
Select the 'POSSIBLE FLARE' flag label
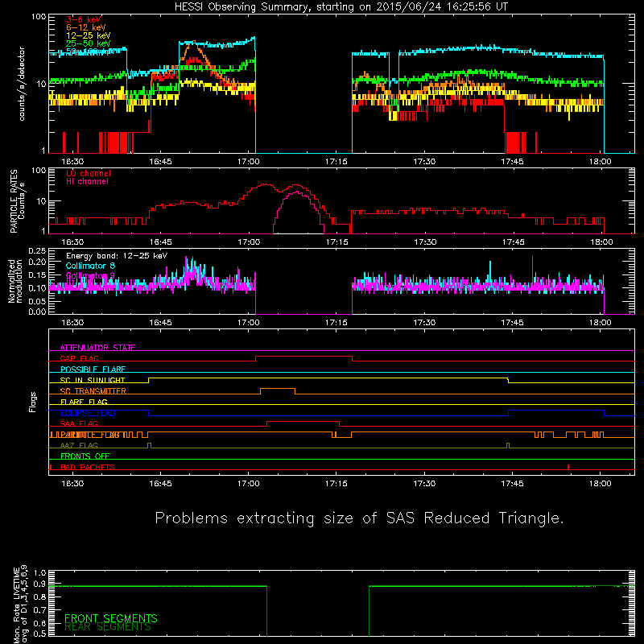93,369
